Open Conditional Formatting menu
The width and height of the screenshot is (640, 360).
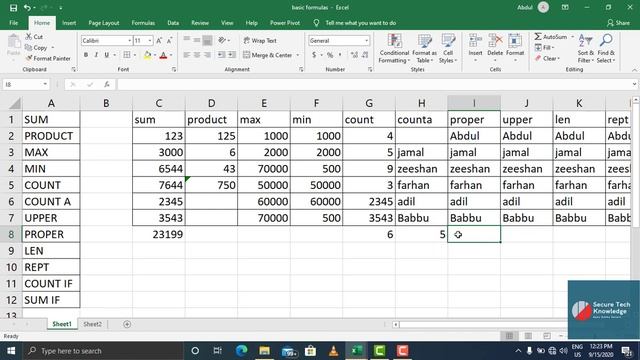394,49
